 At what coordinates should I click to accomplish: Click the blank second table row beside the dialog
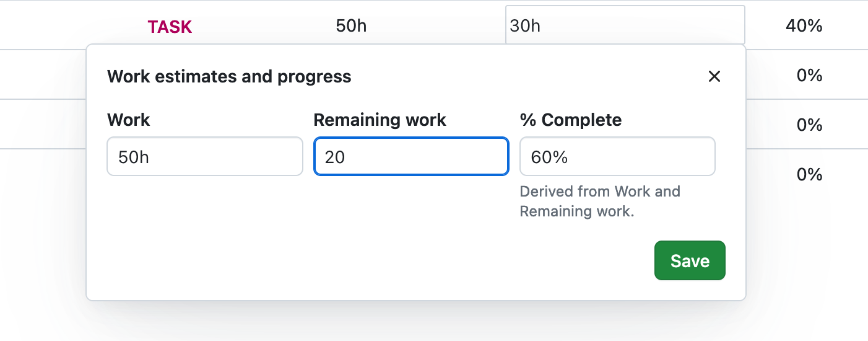click(x=42, y=75)
